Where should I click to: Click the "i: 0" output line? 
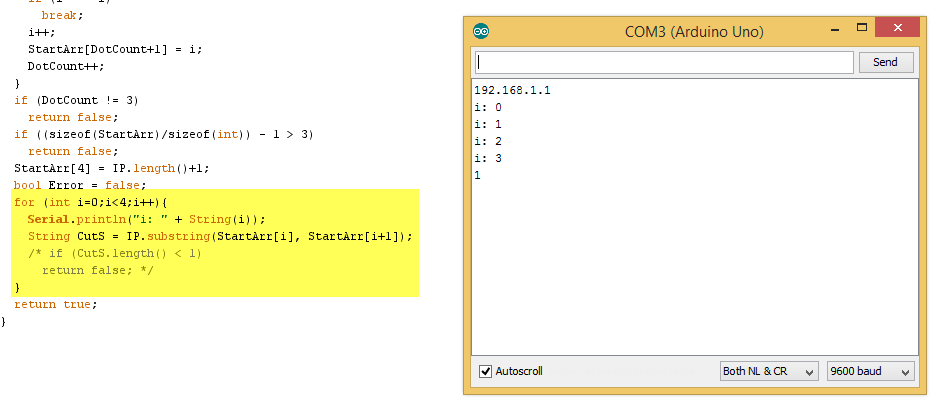point(488,107)
